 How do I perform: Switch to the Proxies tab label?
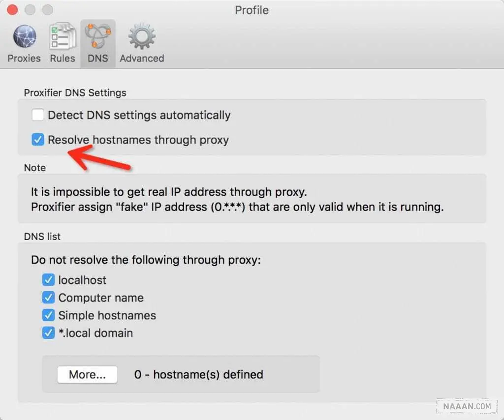(x=24, y=59)
